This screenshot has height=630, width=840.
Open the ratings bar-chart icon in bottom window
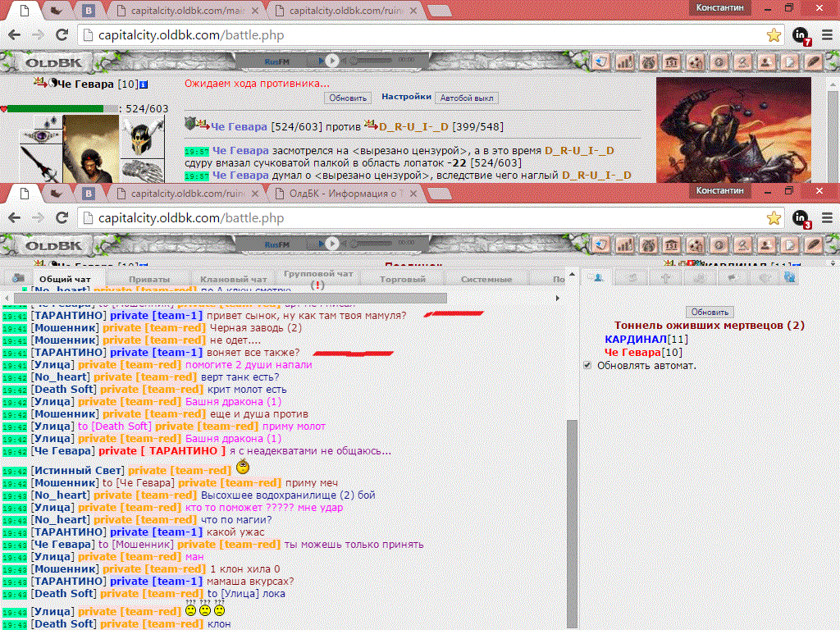click(x=624, y=245)
